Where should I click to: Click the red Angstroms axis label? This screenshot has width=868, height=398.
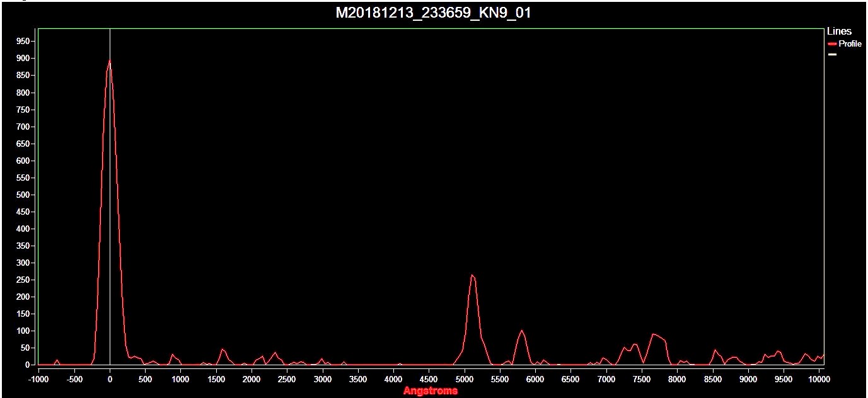[431, 391]
